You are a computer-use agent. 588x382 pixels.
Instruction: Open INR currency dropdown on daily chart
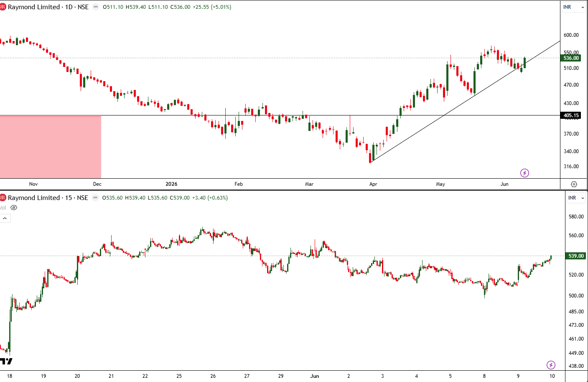tap(573, 7)
